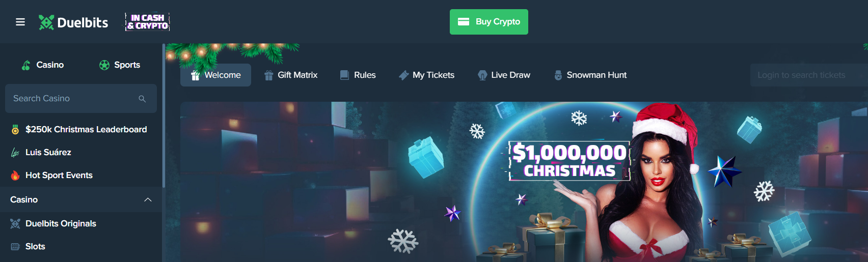Image resolution: width=868 pixels, height=262 pixels.
Task: Click the Search Casino input field
Action: point(81,99)
